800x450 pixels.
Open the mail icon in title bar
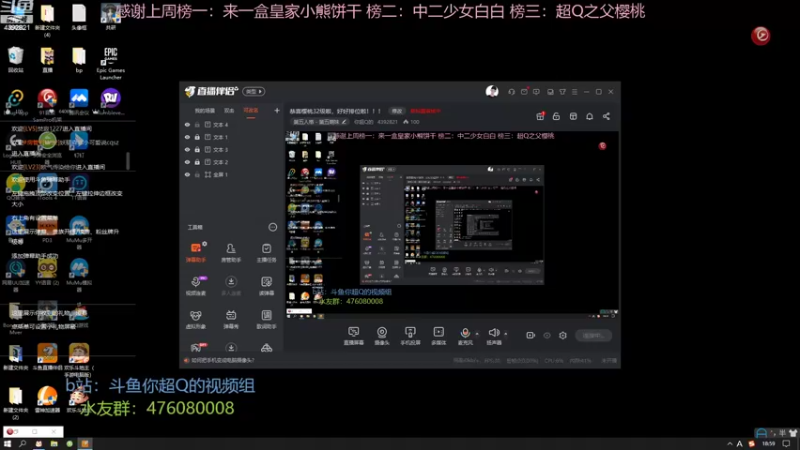[524, 92]
